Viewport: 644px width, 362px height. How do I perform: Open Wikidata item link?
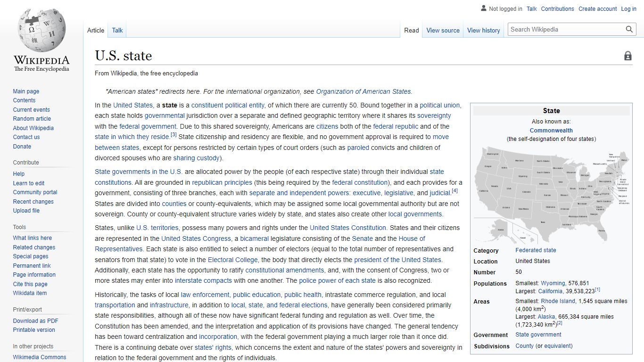tap(30, 293)
